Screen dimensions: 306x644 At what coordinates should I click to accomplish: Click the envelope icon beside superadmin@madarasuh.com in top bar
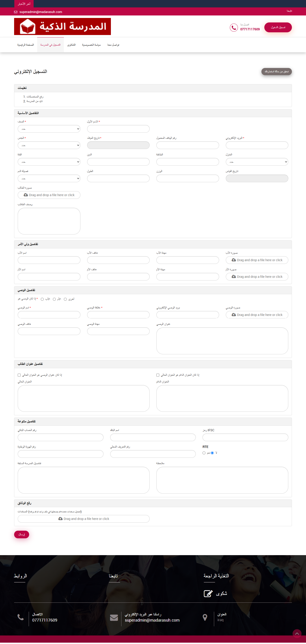click(x=16, y=12)
